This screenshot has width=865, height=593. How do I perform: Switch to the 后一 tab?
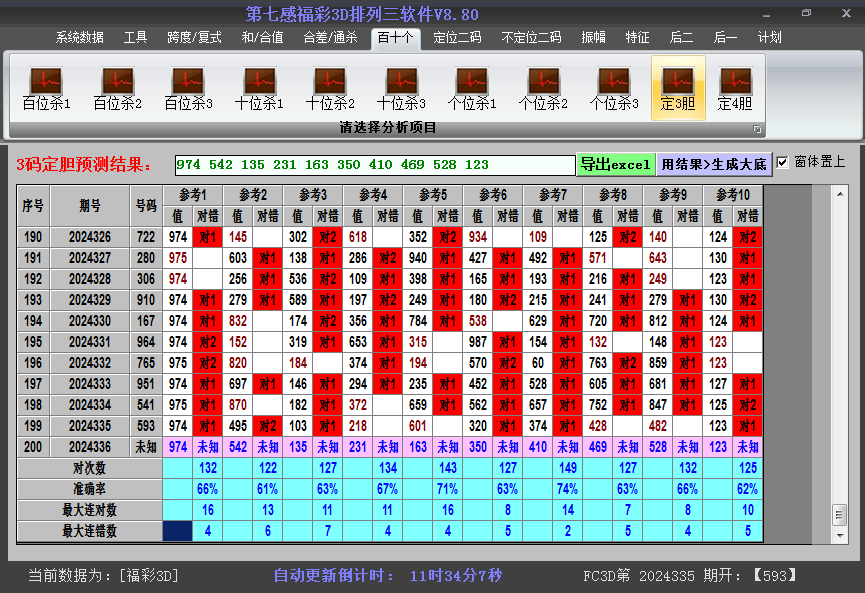[725, 38]
